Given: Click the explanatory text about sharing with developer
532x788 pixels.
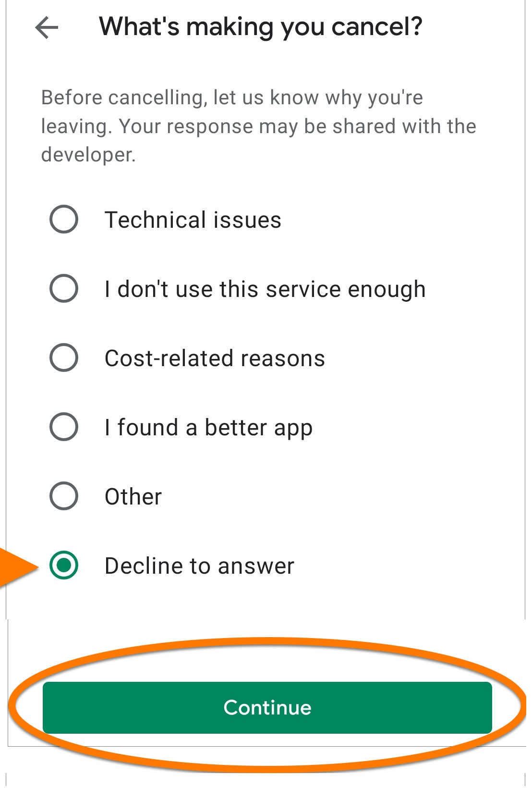Looking at the screenshot, I should [258, 126].
